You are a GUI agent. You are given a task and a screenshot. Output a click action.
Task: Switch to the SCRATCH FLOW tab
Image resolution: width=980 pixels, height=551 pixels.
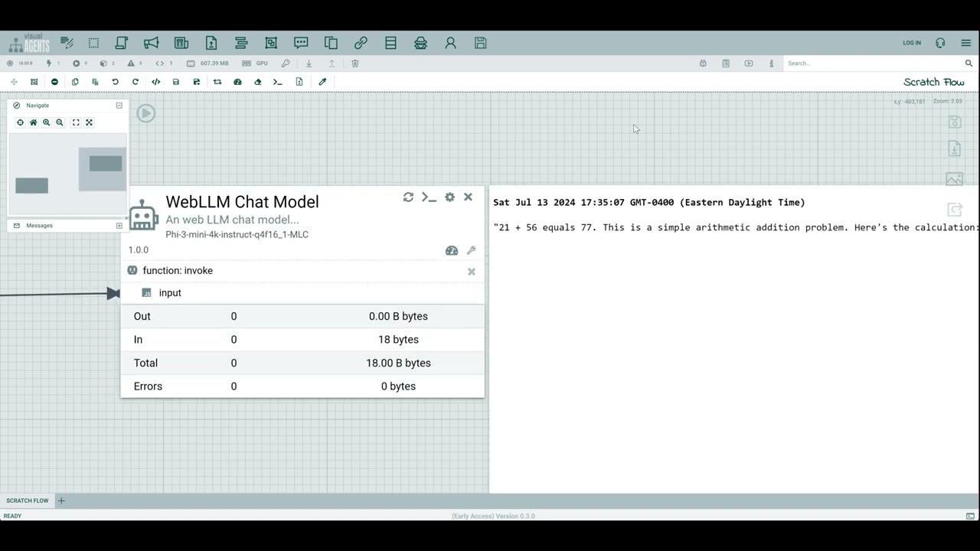pos(28,500)
